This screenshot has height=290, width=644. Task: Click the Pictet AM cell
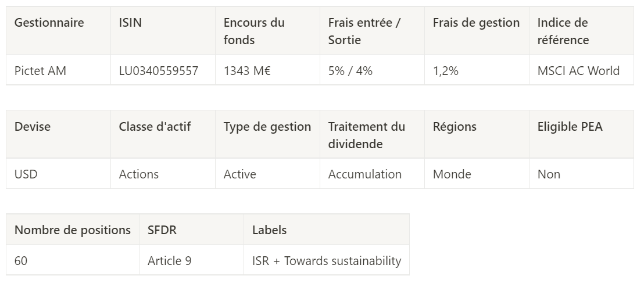tap(41, 71)
